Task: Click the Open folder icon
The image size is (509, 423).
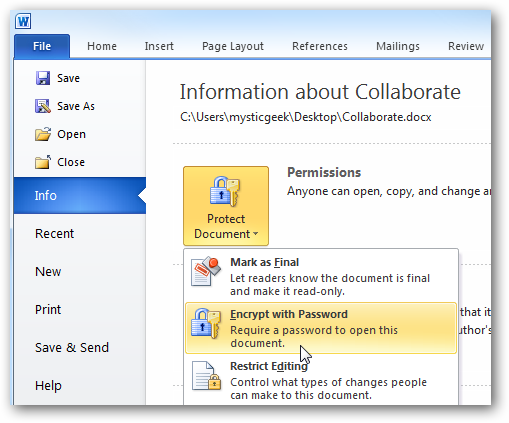Action: 43,134
